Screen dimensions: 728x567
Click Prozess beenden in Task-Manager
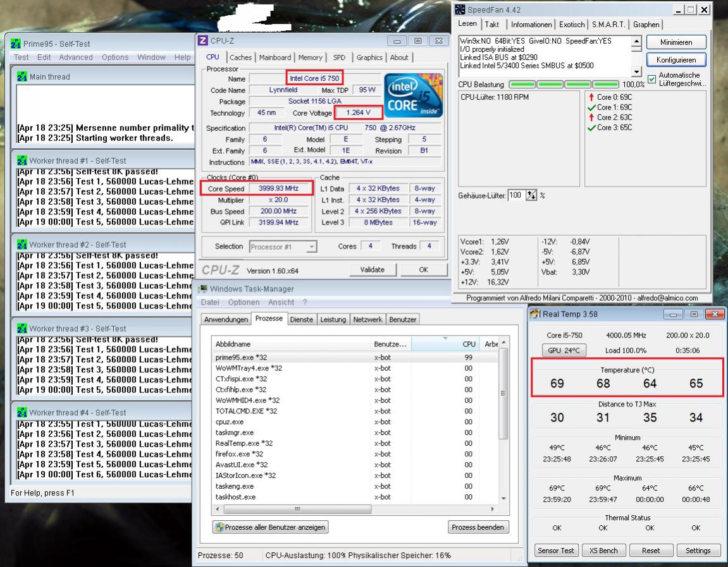(x=478, y=527)
